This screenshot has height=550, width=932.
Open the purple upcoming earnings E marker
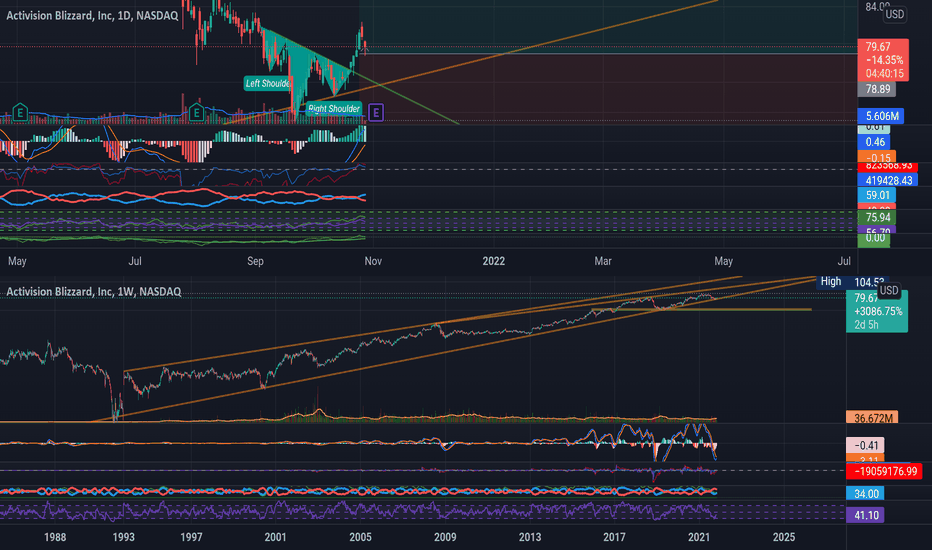pos(376,112)
